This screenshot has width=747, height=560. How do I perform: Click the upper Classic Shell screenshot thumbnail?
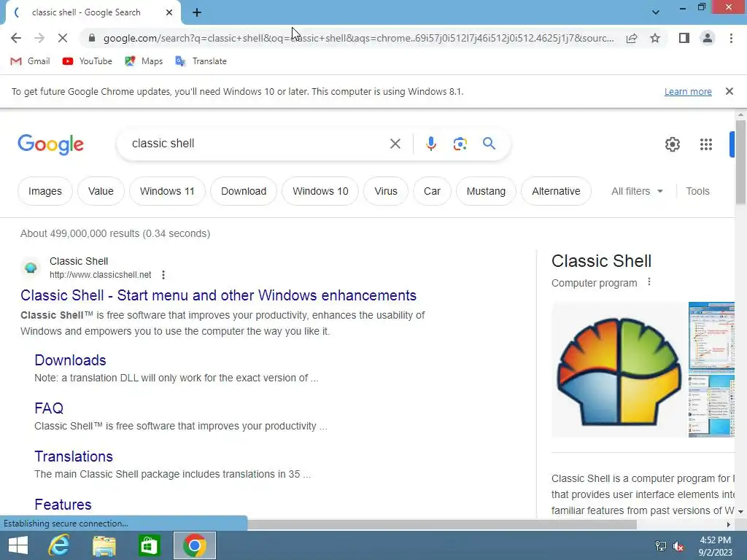click(x=711, y=336)
